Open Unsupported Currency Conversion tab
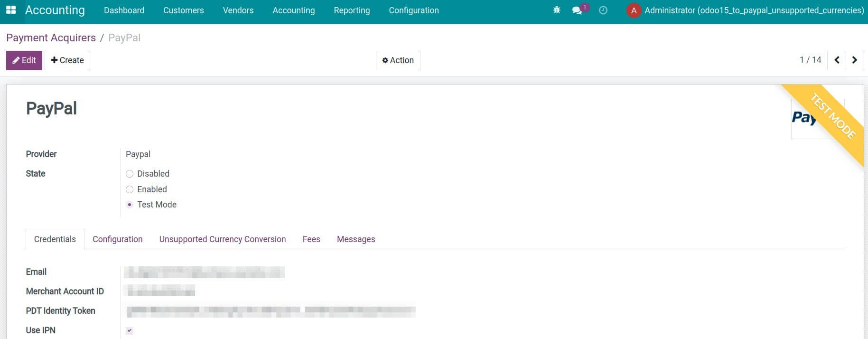868x339 pixels. 223,239
